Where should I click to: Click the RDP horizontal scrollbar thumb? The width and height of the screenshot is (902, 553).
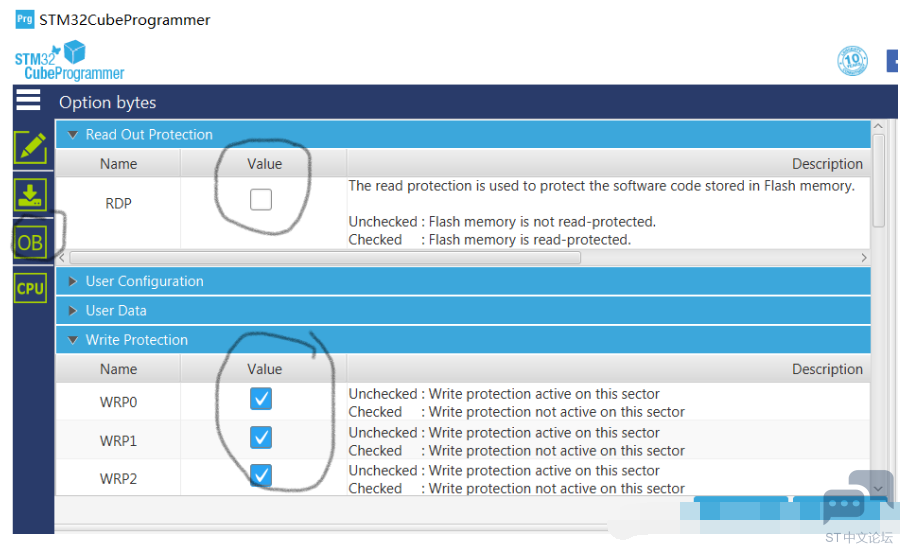point(325,258)
